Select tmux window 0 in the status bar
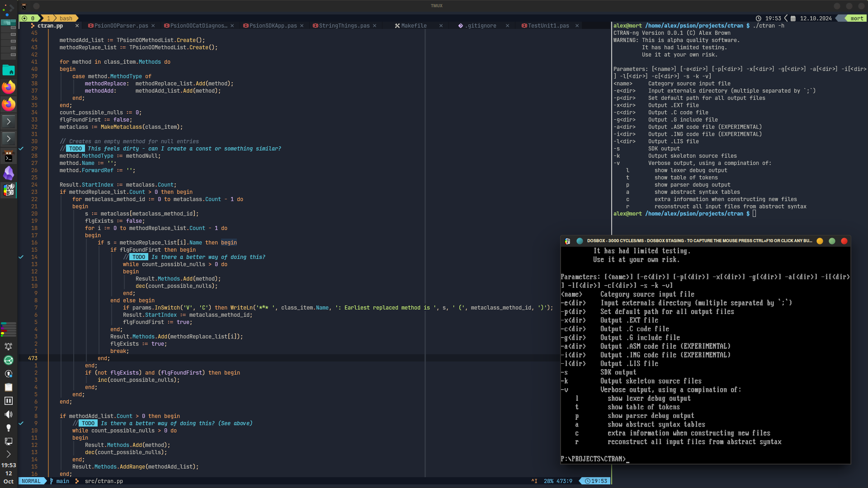This screenshot has height=488, width=868. point(28,19)
